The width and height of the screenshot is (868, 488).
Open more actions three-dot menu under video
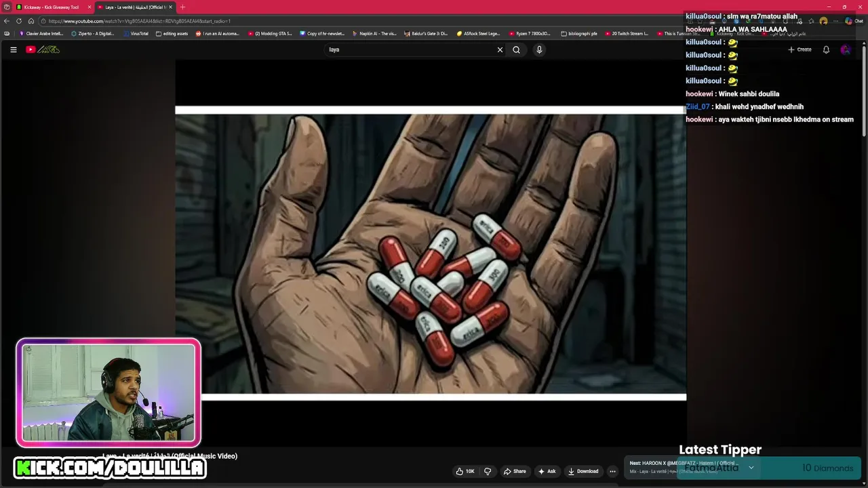tap(612, 471)
